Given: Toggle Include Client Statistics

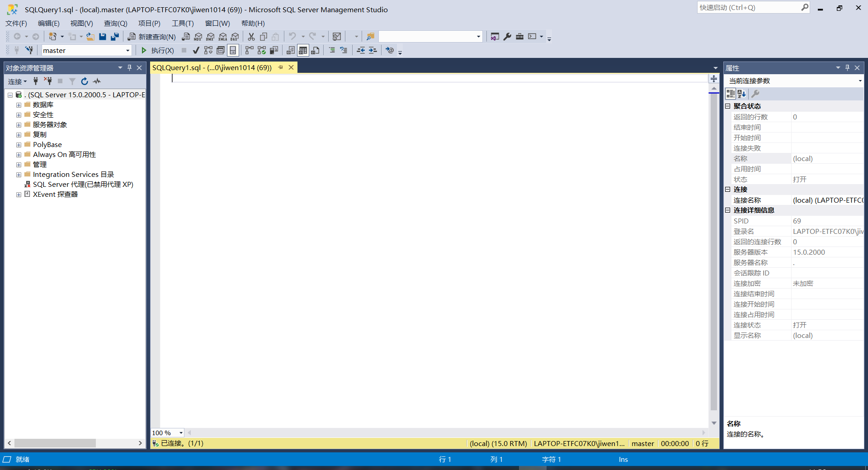Looking at the screenshot, I should click(274, 50).
